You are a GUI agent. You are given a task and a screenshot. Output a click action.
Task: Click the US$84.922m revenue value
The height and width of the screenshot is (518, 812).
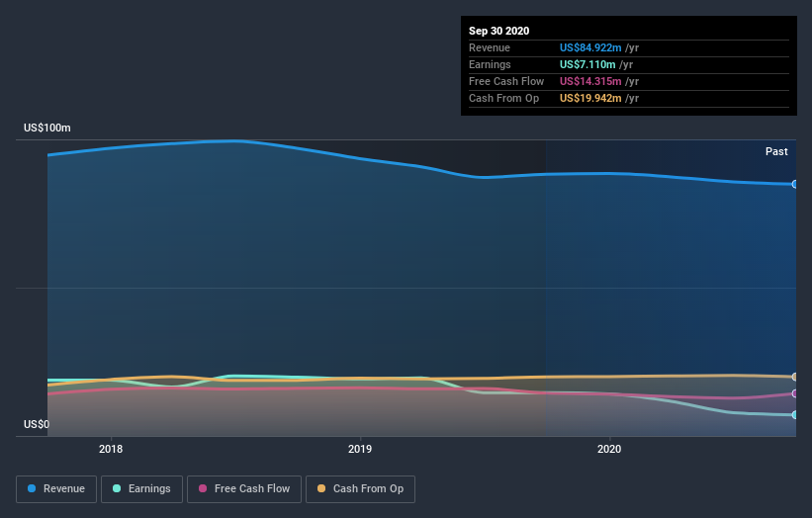coord(590,47)
